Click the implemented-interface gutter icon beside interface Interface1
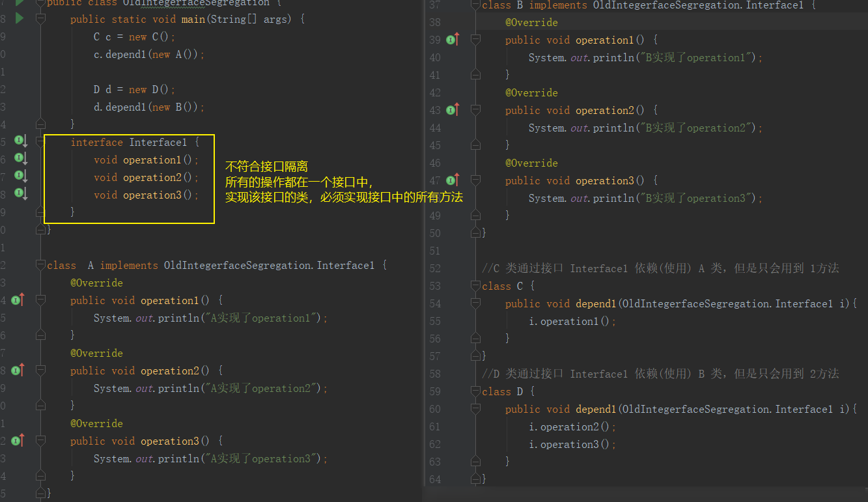 click(20, 141)
